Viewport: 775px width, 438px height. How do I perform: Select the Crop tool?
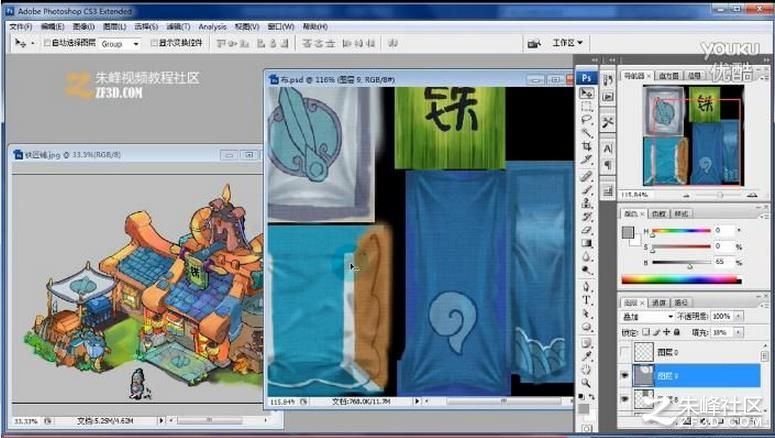(x=587, y=146)
